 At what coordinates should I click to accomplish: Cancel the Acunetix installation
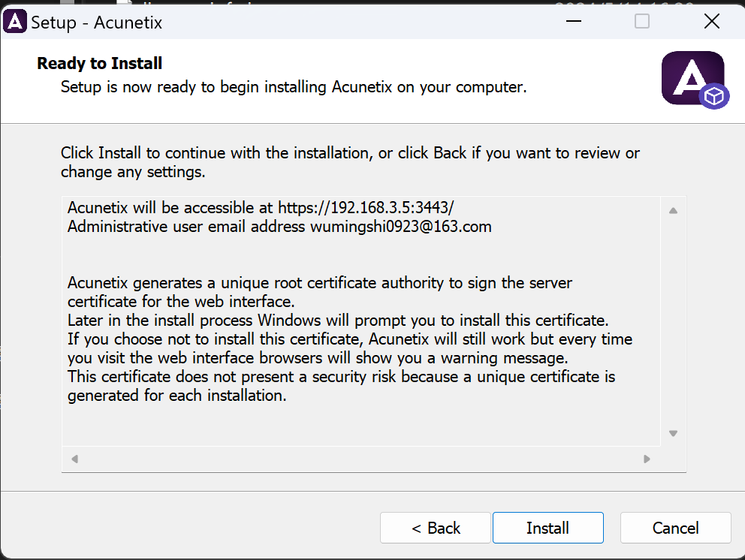pyautogui.click(x=675, y=528)
